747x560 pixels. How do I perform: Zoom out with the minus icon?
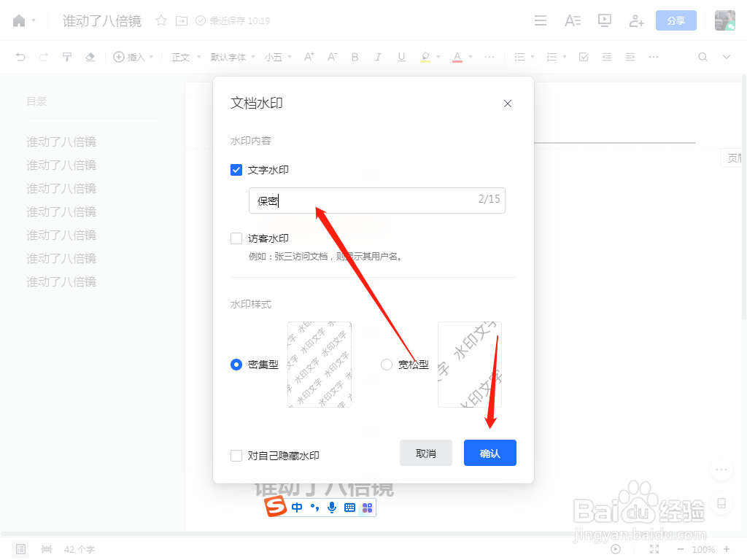pyautogui.click(x=681, y=549)
